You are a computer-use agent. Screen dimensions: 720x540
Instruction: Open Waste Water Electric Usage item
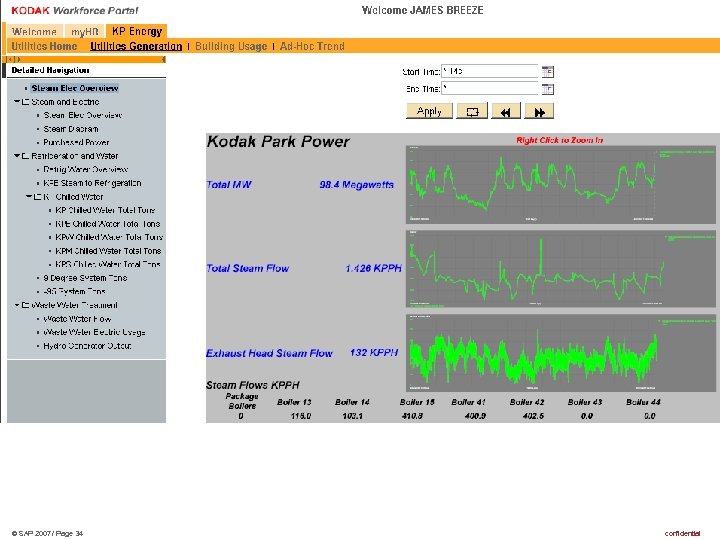pyautogui.click(x=94, y=332)
